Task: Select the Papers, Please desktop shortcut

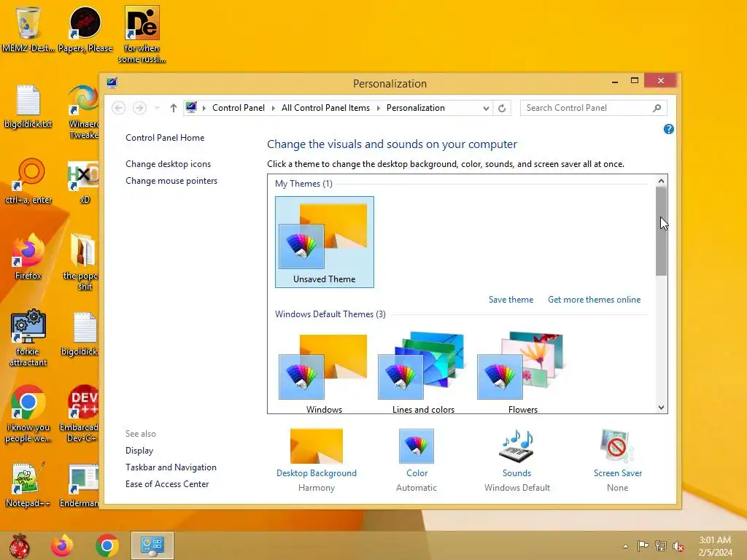Action: pyautogui.click(x=85, y=29)
